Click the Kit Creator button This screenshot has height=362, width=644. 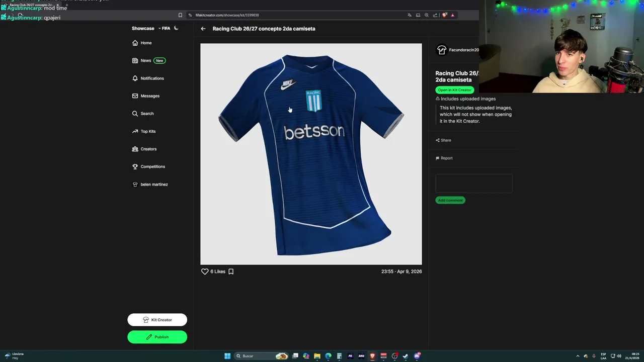157,320
